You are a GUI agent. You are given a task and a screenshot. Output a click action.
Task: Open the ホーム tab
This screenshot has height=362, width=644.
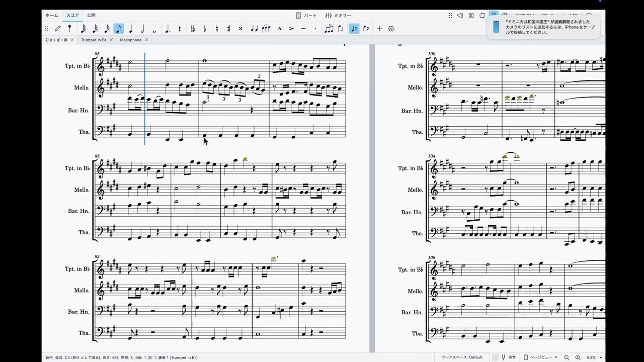click(52, 16)
